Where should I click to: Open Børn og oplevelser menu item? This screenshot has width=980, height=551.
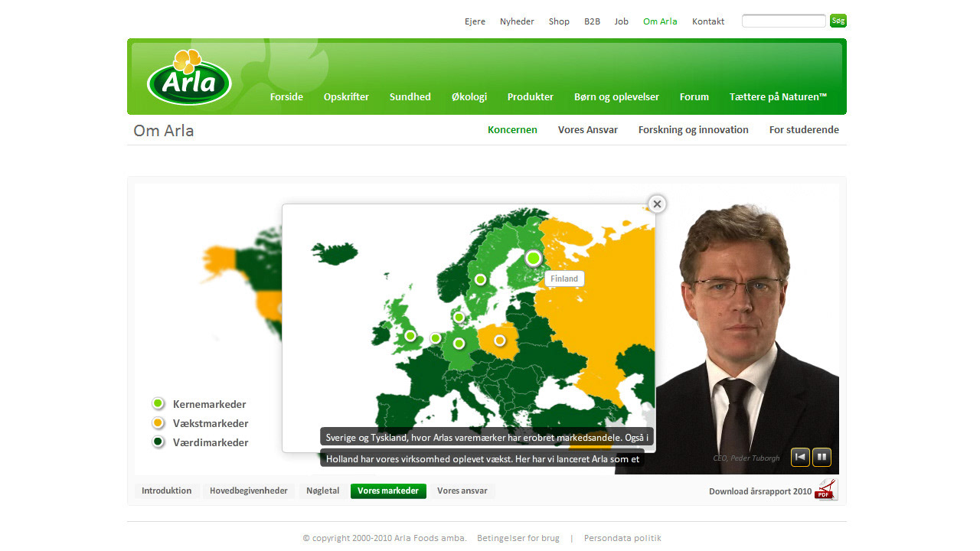click(x=616, y=96)
